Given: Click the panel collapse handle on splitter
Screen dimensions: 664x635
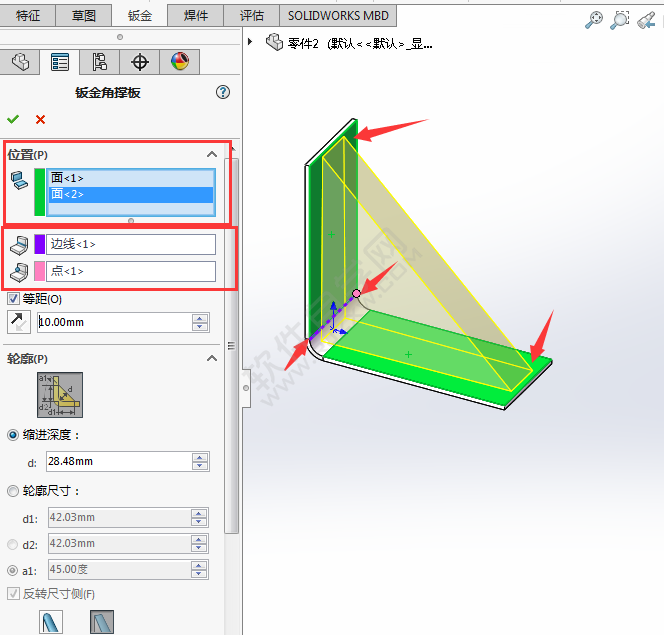Looking at the screenshot, I should [246, 388].
